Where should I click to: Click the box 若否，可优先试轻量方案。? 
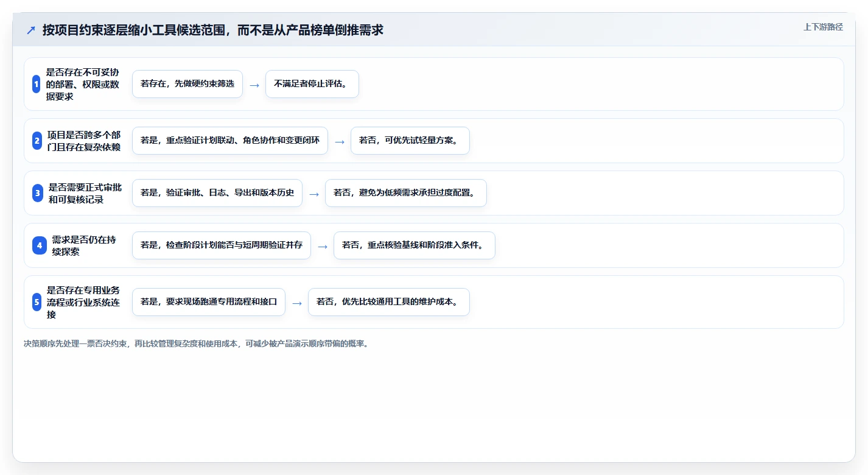coord(410,141)
